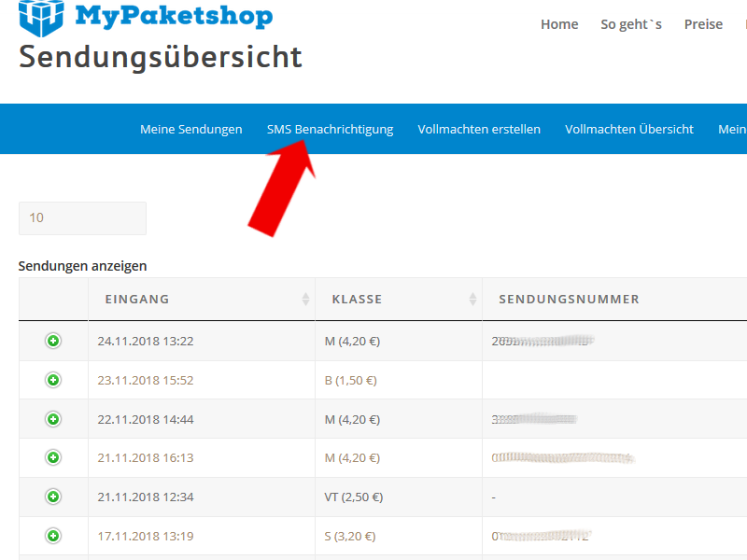Navigate to Home in top menu

click(x=559, y=24)
